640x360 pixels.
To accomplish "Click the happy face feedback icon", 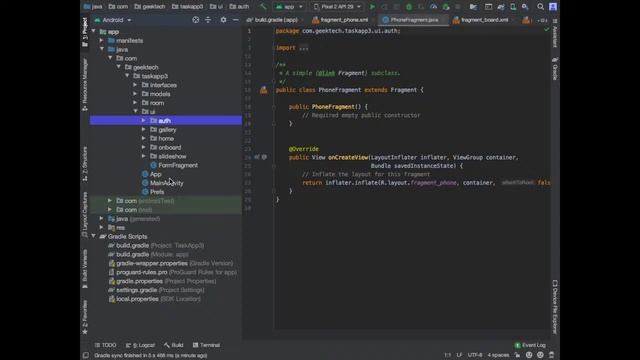I will point(529,355).
